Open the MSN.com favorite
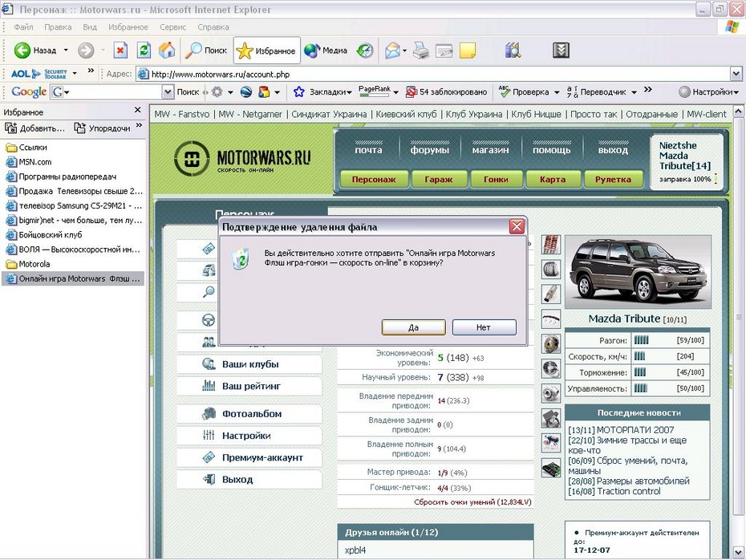 coord(29,162)
